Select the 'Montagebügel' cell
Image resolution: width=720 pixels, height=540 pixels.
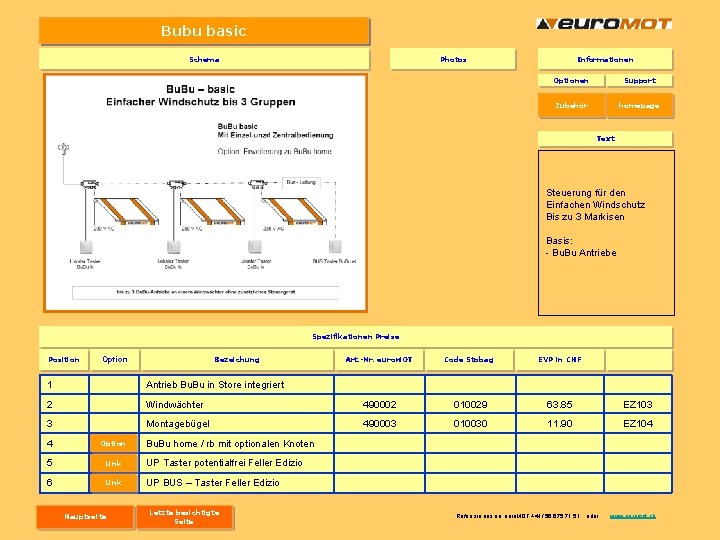click(236, 424)
